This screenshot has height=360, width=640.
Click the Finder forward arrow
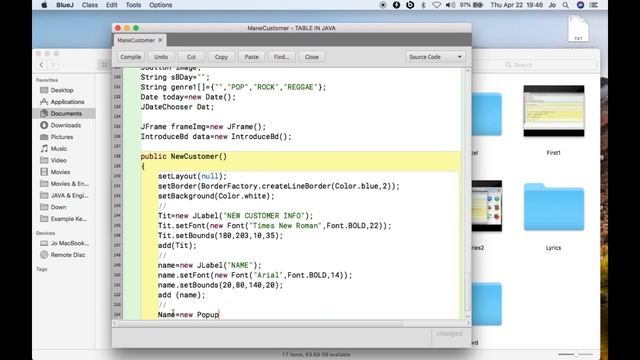[53, 64]
